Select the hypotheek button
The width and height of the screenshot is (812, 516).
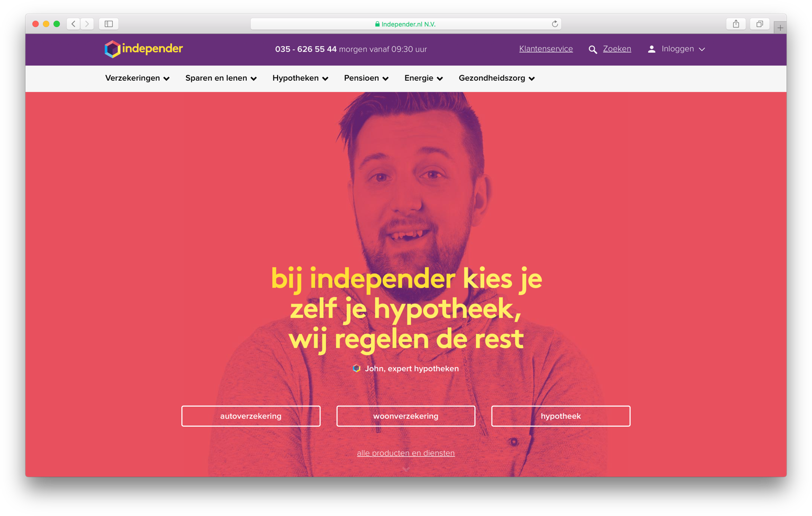(561, 416)
